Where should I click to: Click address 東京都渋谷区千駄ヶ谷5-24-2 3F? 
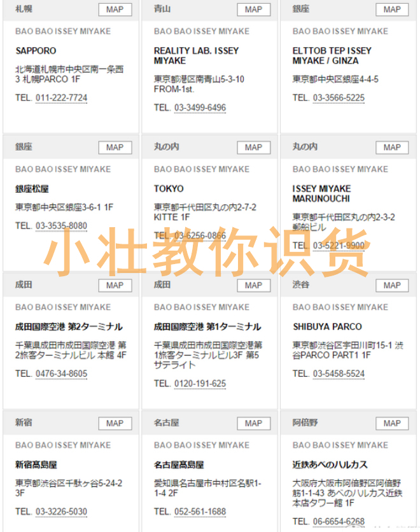[x=69, y=488]
